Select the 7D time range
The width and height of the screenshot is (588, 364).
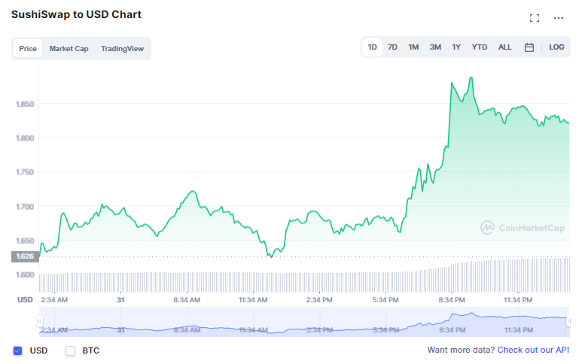click(x=392, y=47)
